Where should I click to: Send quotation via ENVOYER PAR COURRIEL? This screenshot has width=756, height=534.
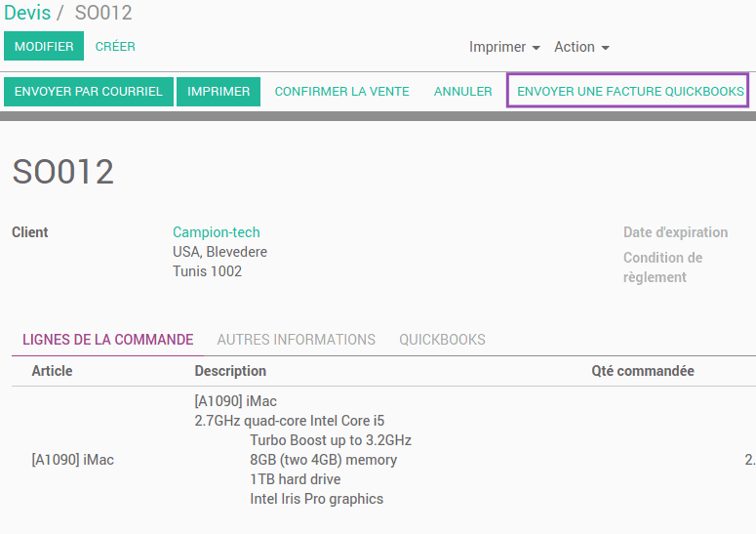88,92
